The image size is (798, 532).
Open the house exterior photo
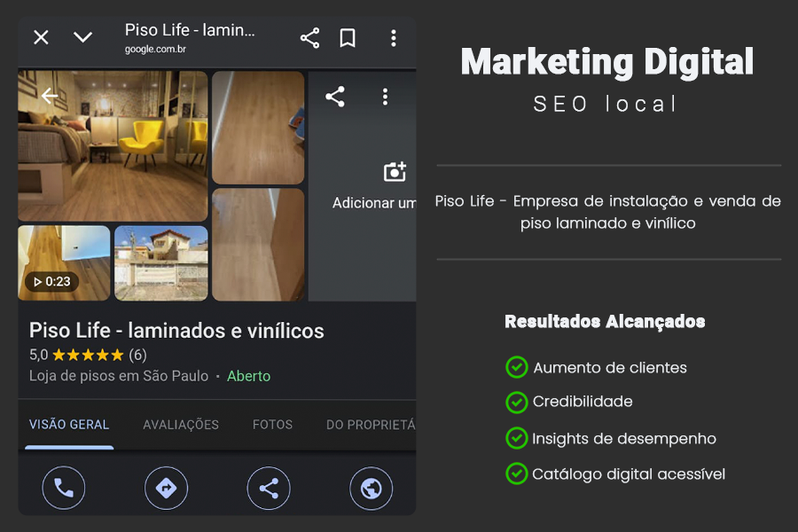pyautogui.click(x=161, y=263)
